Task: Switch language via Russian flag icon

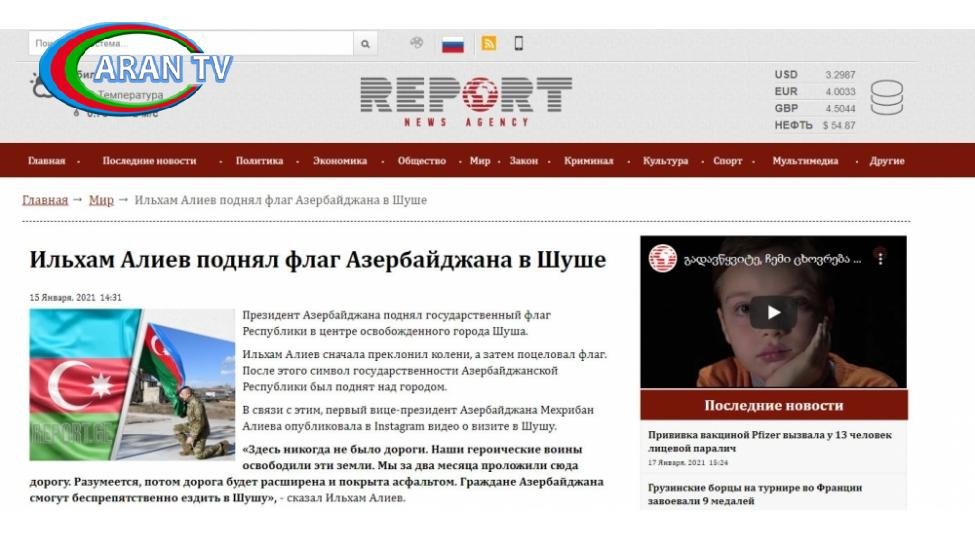Action: (453, 45)
